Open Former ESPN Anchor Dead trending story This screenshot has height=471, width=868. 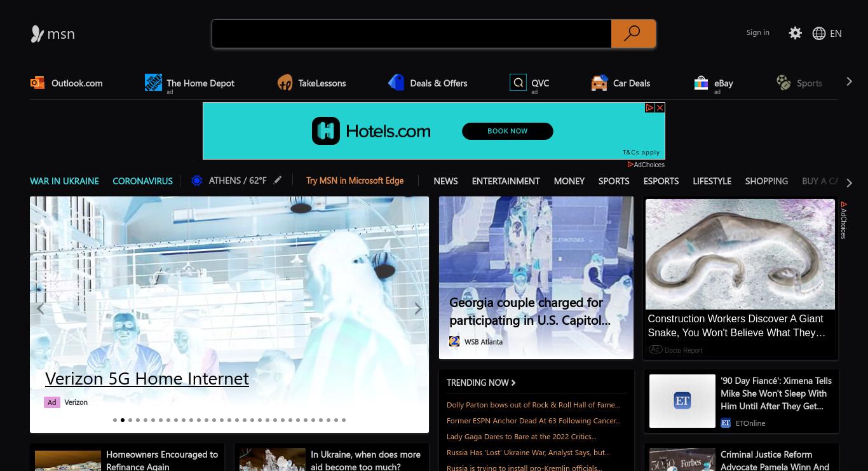(x=533, y=421)
